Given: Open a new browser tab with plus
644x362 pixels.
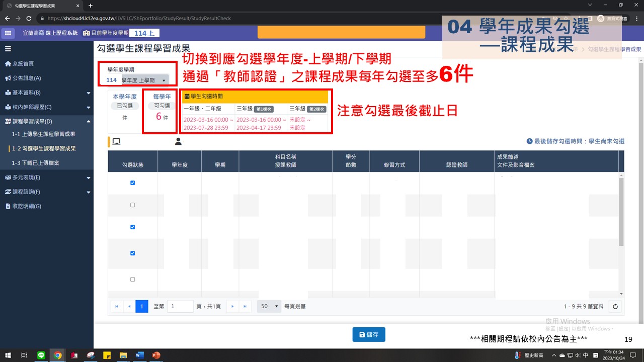Looking at the screenshot, I should click(91, 6).
